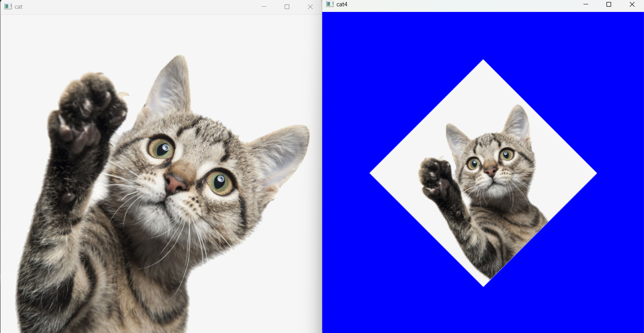Click the 'cat4' title text
This screenshot has height=333, width=644.
342,4
